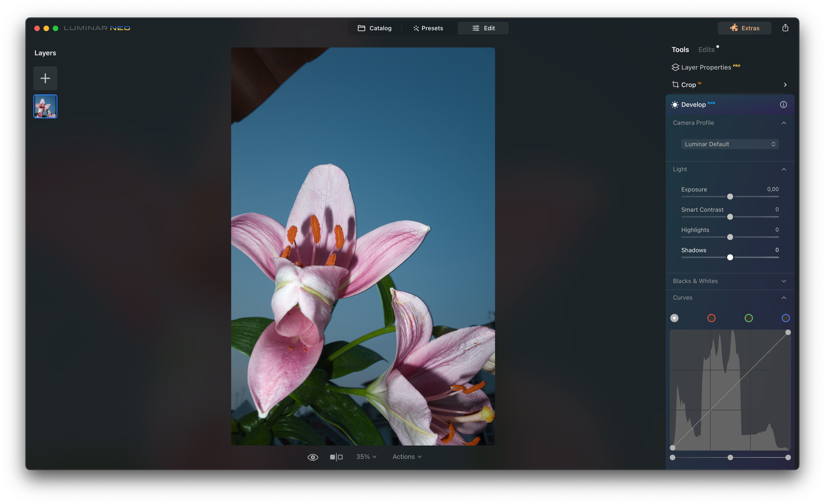
Task: Open the Luminar Default camera profile dropdown
Action: [730, 144]
